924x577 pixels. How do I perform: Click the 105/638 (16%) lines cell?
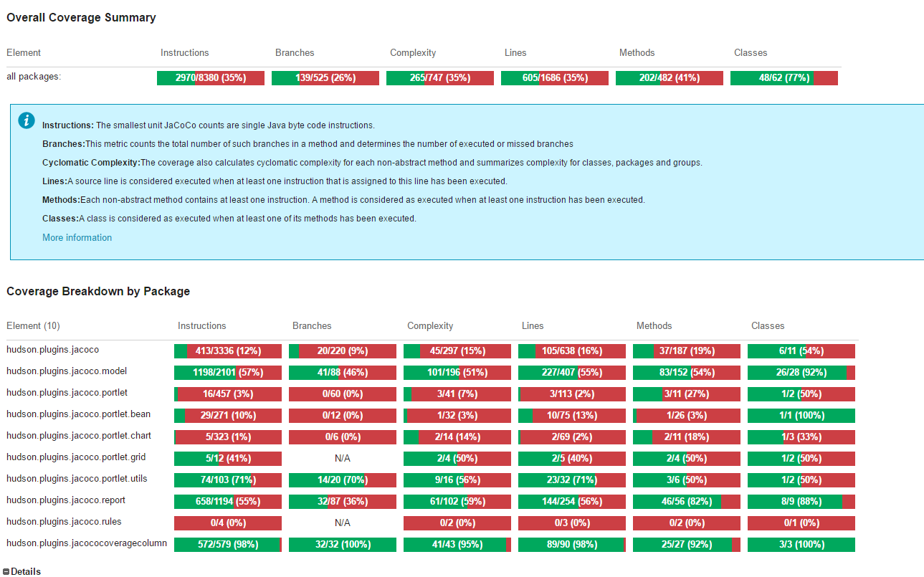[x=572, y=351]
